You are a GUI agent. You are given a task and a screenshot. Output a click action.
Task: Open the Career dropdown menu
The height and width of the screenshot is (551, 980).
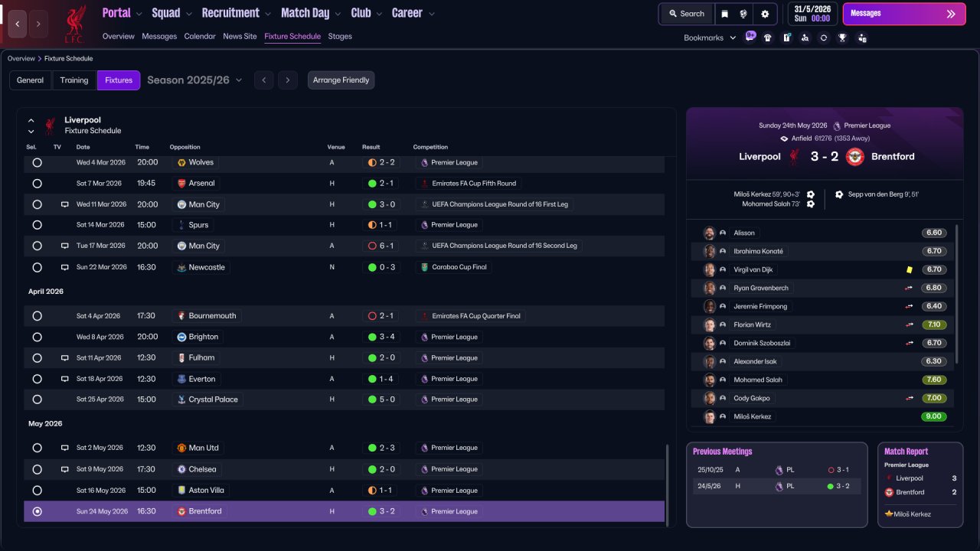(x=413, y=13)
